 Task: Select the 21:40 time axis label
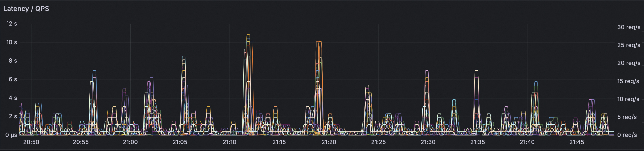point(527,142)
